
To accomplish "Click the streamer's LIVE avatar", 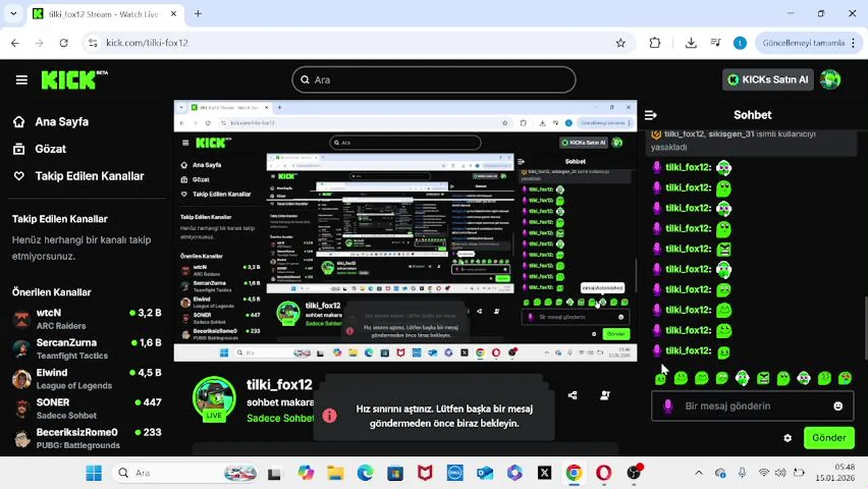I will (x=215, y=399).
